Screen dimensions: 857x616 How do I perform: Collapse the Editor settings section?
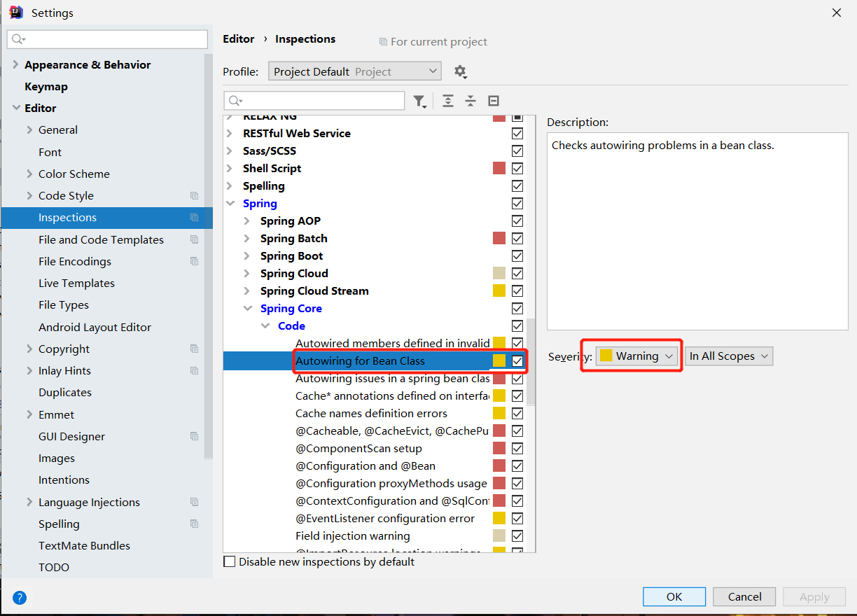tap(15, 108)
